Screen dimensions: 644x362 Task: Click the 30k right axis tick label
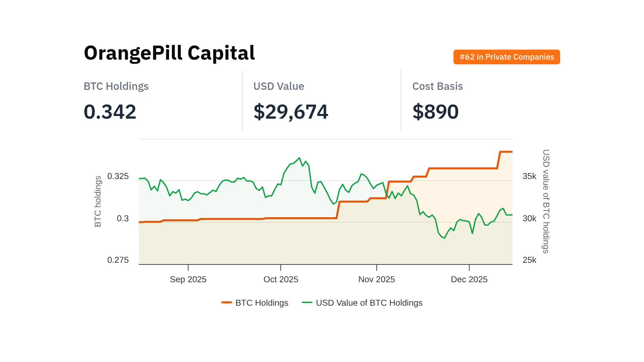[x=529, y=219]
